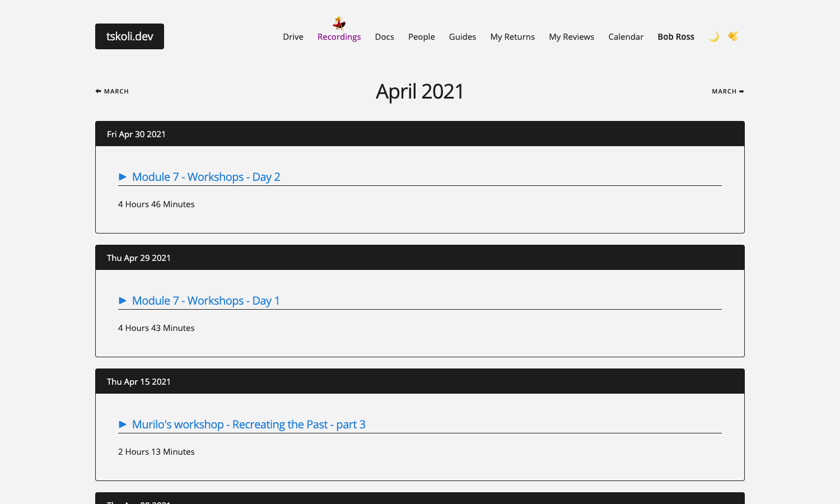The width and height of the screenshot is (840, 504).
Task: Expand the Murilo's workshop part 3 triangle
Action: tap(123, 424)
